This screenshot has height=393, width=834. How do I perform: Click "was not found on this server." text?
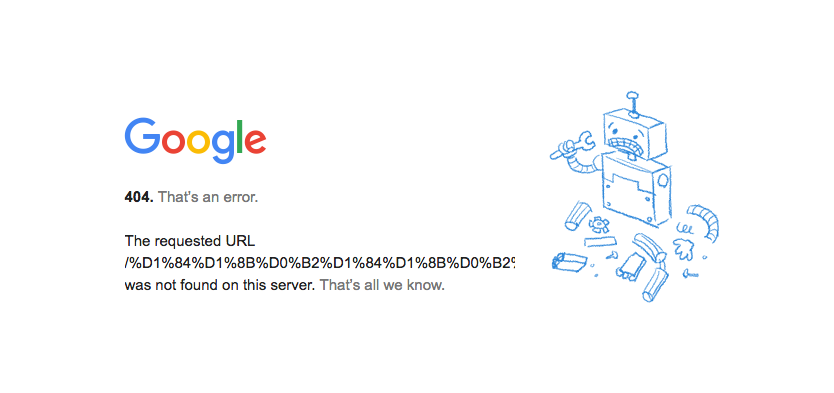(x=220, y=285)
